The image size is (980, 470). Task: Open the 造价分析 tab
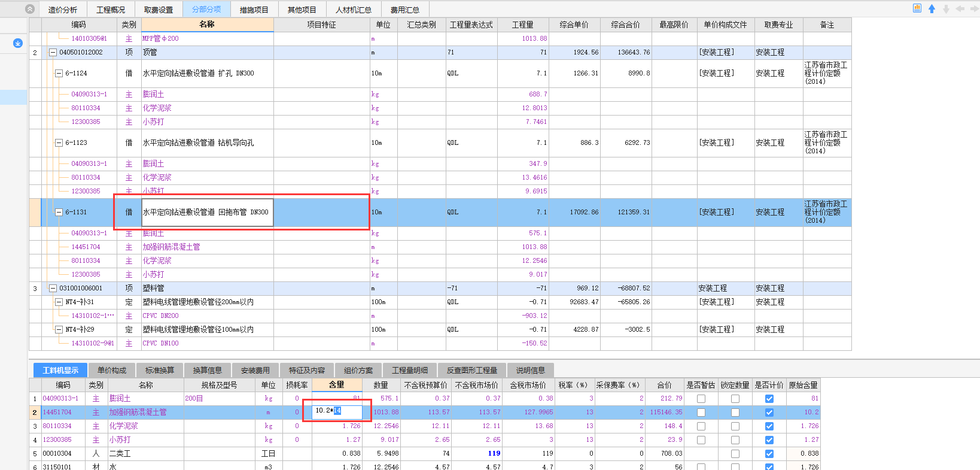63,10
